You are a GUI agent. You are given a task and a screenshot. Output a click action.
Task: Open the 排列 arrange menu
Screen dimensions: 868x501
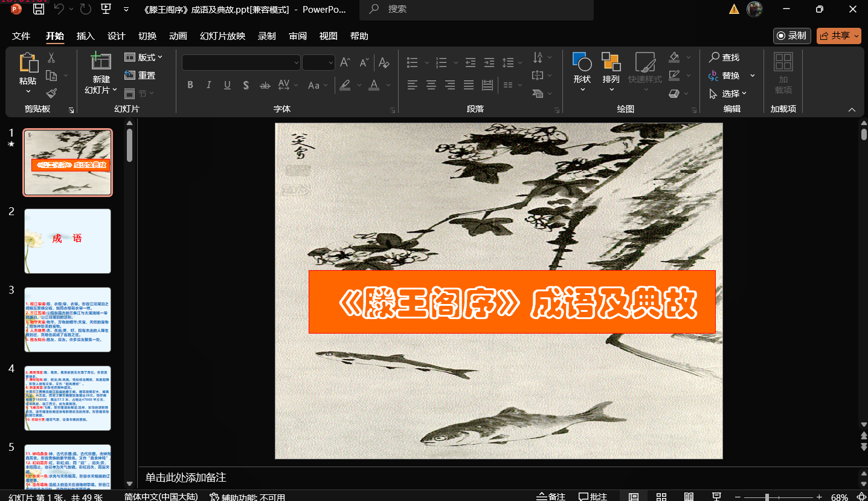tap(611, 72)
